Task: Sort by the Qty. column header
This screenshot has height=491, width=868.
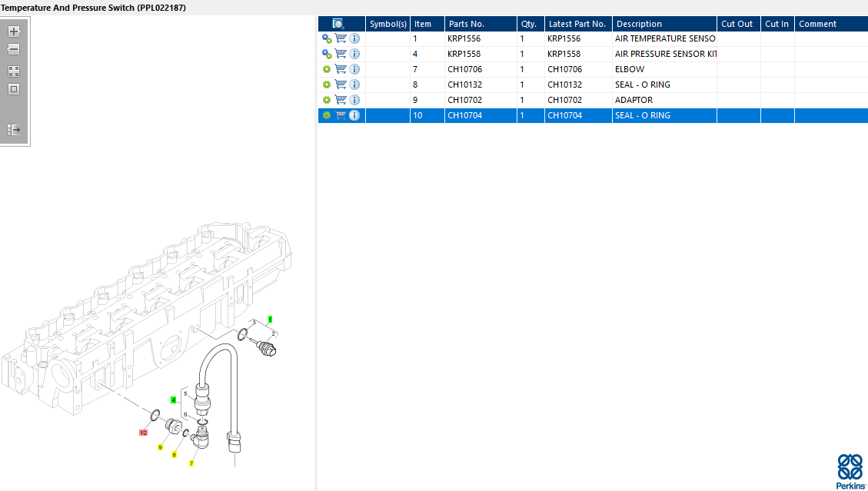Action: coord(531,24)
